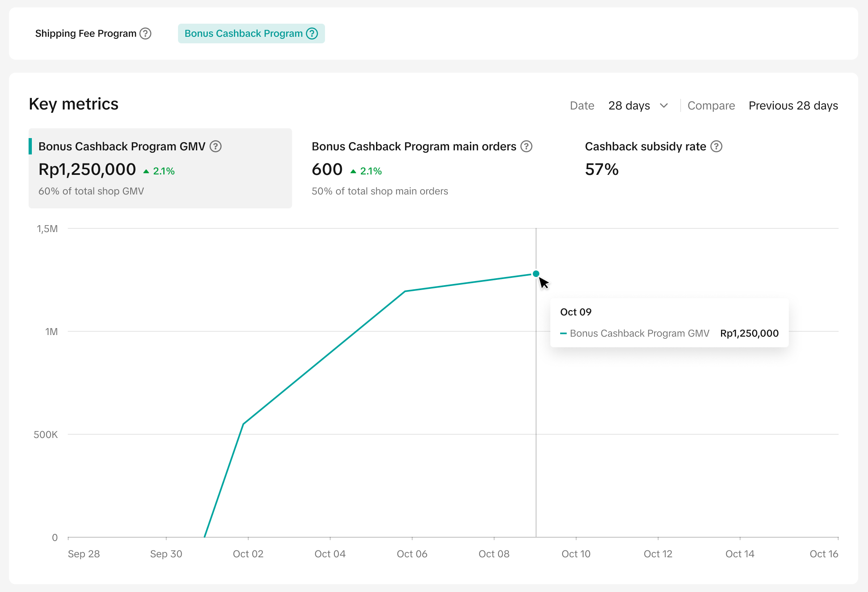This screenshot has width=868, height=592.
Task: Click help icon beside Cashback subsidy rate
Action: coord(716,146)
